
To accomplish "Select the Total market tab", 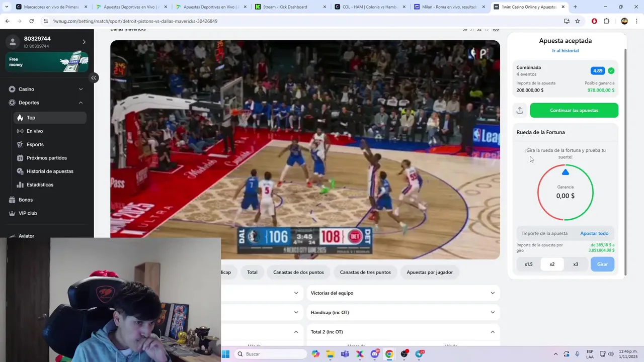I will 252,273.
